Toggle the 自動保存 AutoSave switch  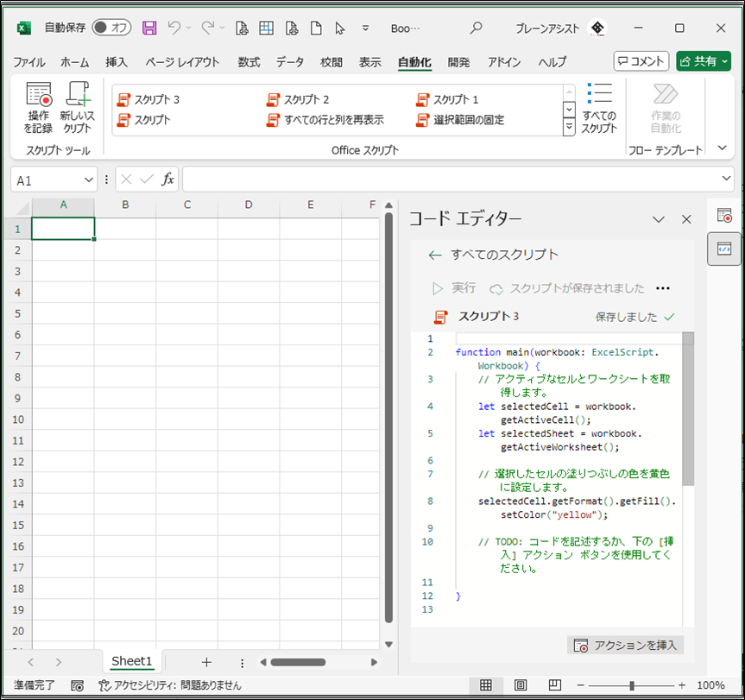click(111, 28)
